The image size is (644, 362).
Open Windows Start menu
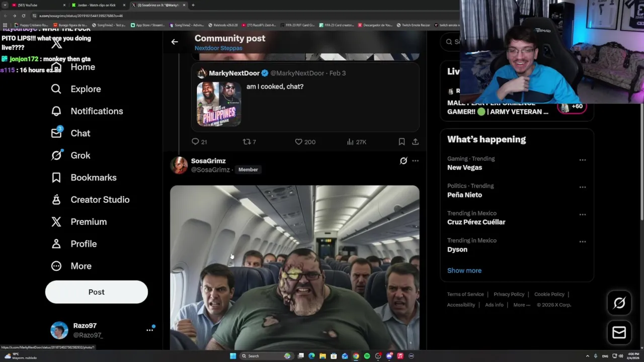tap(233, 356)
